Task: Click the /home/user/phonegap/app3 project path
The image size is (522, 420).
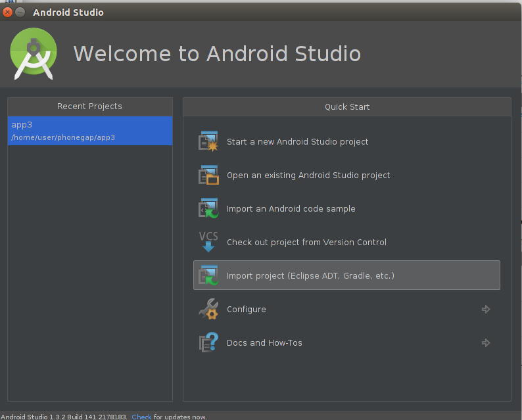Action: point(63,138)
